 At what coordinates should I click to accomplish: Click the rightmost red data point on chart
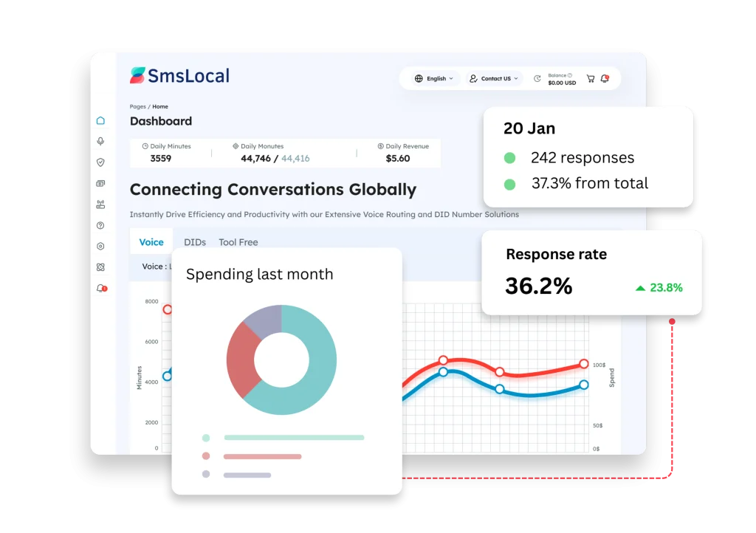point(584,364)
